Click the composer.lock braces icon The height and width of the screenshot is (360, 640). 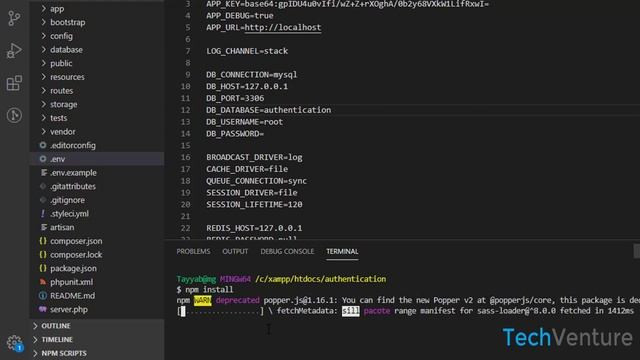[43, 254]
